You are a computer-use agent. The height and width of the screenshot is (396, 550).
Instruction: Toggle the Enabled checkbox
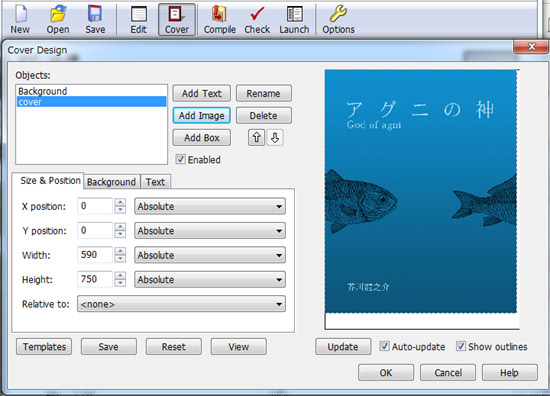pyautogui.click(x=180, y=159)
